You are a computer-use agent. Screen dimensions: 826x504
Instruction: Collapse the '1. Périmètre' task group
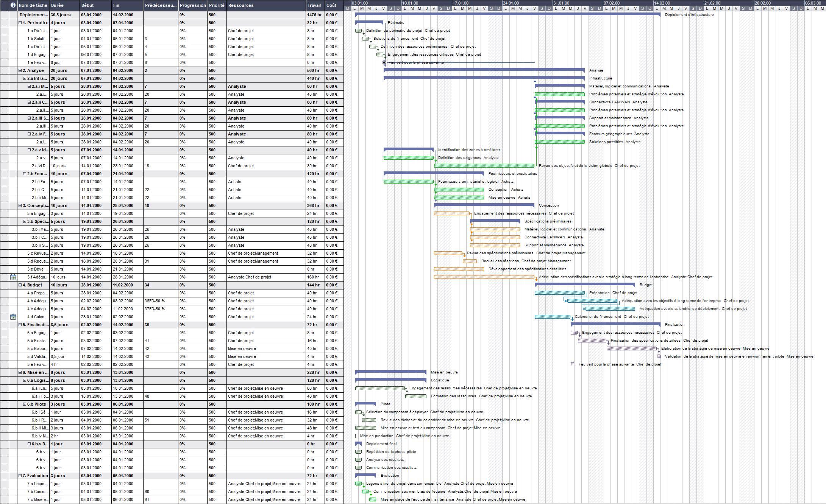[20, 23]
